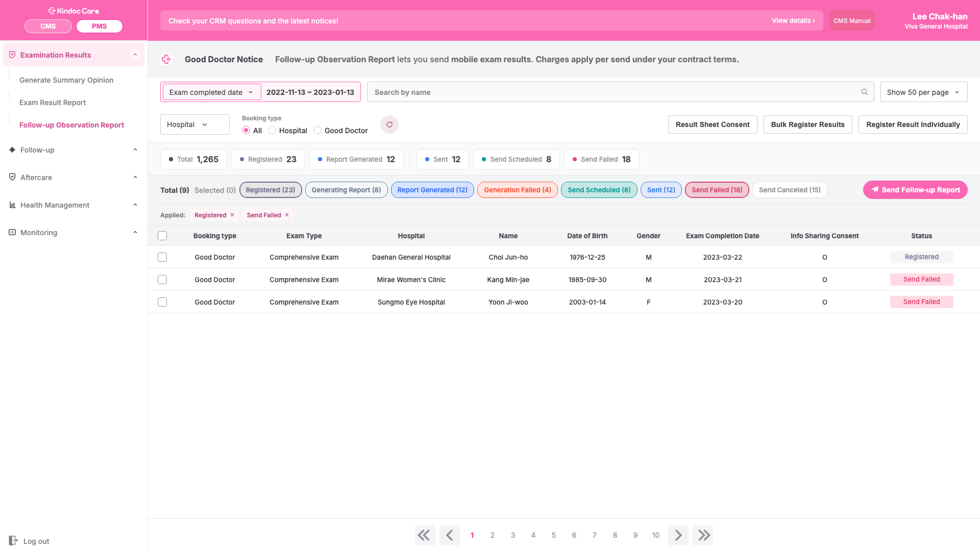Select the Hospital booking type radio

tap(272, 130)
